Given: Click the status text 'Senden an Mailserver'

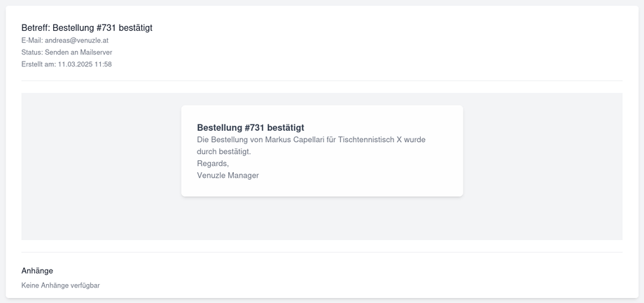Looking at the screenshot, I should click(78, 52).
